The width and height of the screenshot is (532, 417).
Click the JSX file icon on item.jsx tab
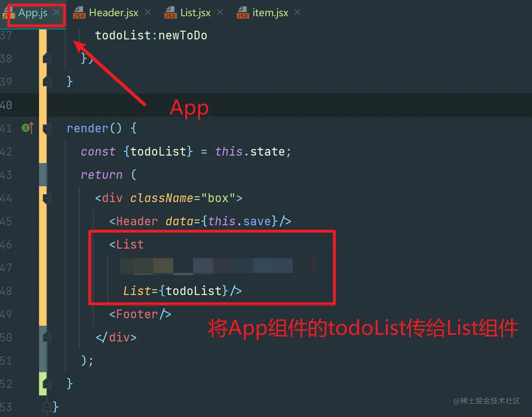pos(243,13)
